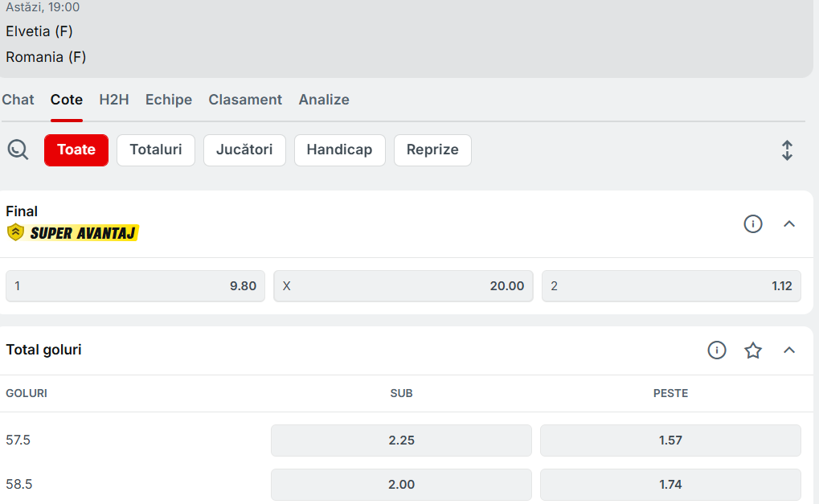Open the Clasament tab

(x=245, y=100)
